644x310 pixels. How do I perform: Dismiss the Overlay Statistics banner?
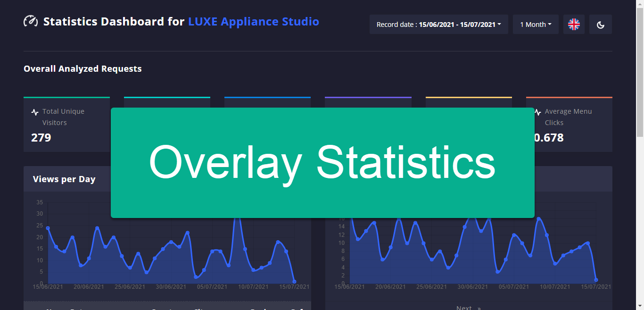pos(322,162)
